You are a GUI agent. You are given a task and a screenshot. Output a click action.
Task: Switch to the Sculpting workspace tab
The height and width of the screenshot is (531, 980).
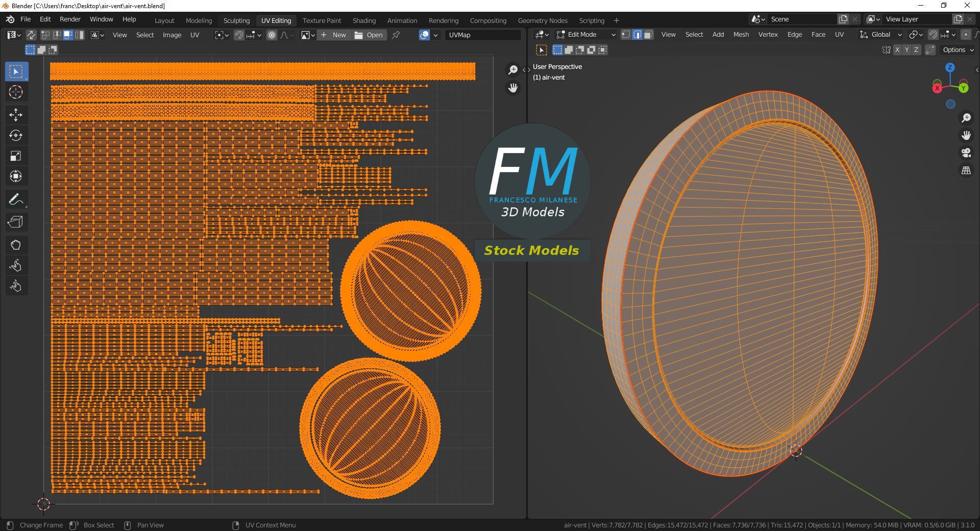236,20
